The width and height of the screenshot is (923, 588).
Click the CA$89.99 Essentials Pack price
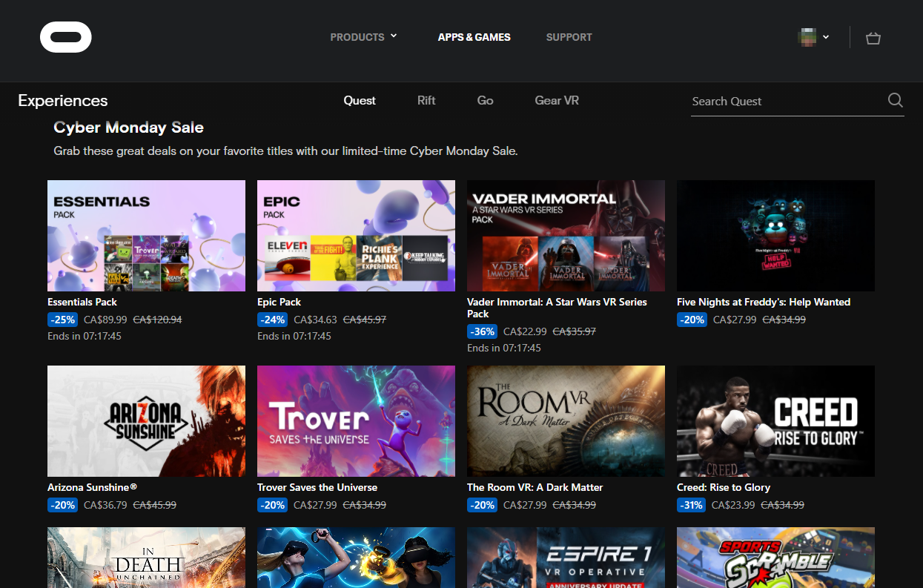click(x=105, y=320)
